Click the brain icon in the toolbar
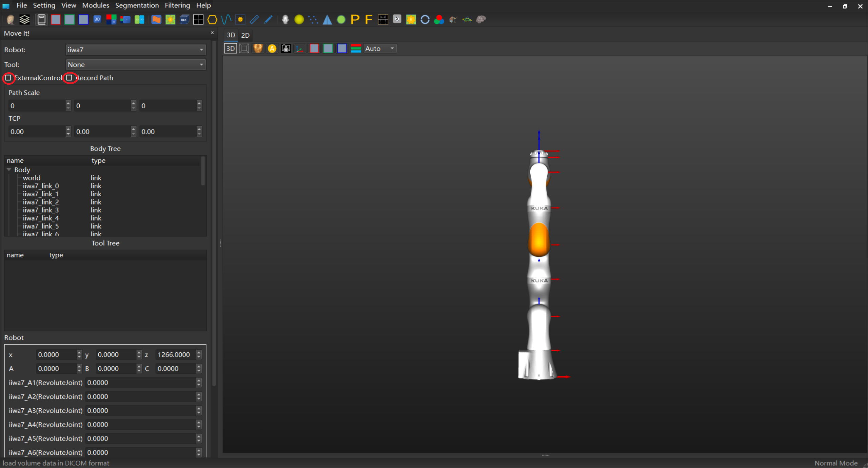868x468 pixels. click(x=481, y=20)
